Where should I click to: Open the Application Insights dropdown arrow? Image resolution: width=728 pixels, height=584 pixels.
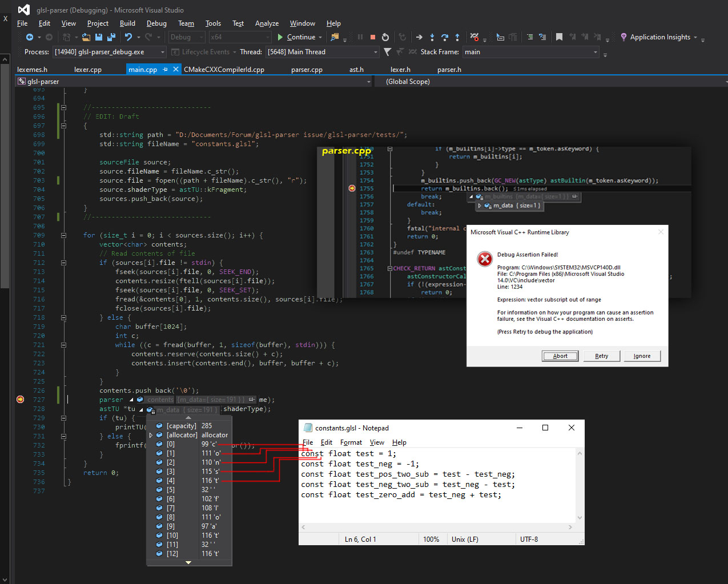pos(695,37)
